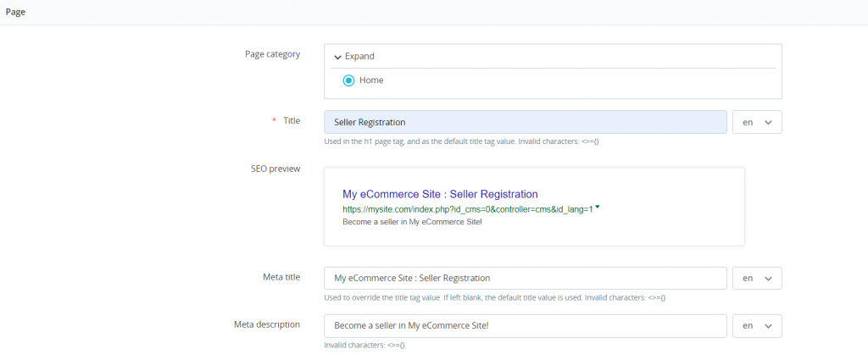The width and height of the screenshot is (868, 360).
Task: Click the Meta title input field
Action: pos(525,278)
